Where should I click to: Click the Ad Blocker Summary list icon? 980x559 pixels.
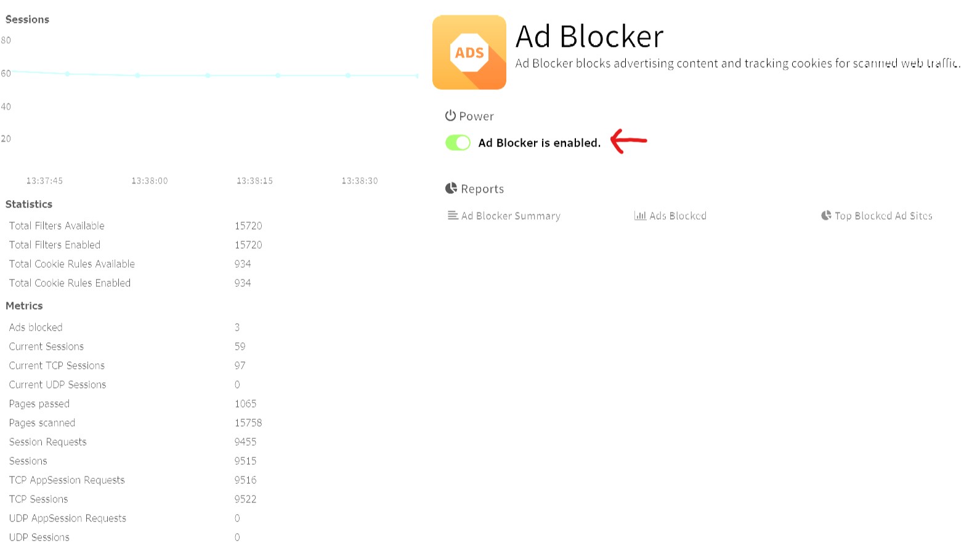[x=453, y=215]
